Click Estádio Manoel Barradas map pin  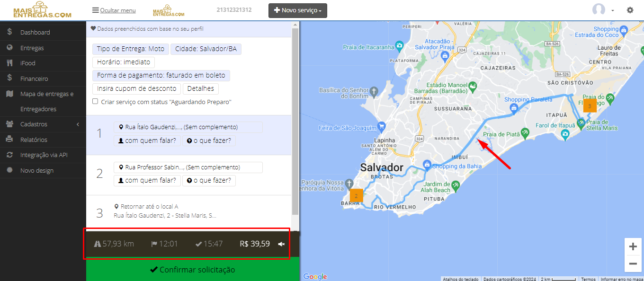point(473,87)
